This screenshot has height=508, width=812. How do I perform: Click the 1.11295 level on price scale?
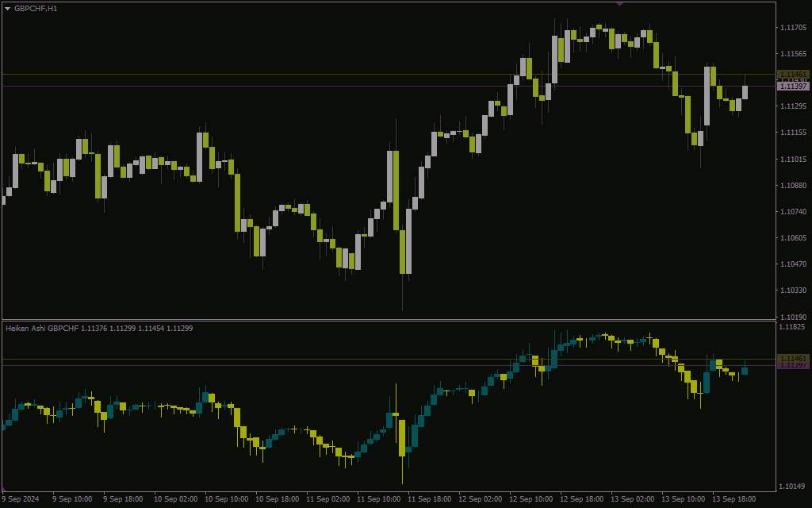793,106
